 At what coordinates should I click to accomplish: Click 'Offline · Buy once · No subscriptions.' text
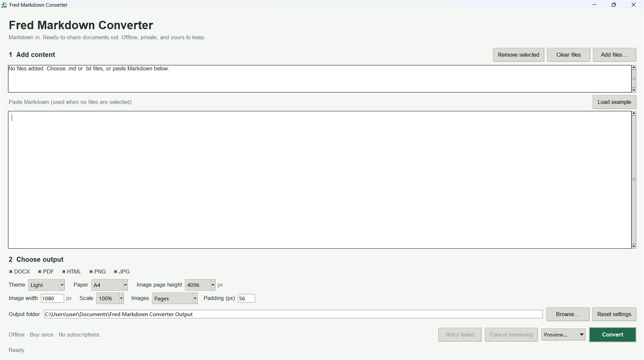click(55, 335)
